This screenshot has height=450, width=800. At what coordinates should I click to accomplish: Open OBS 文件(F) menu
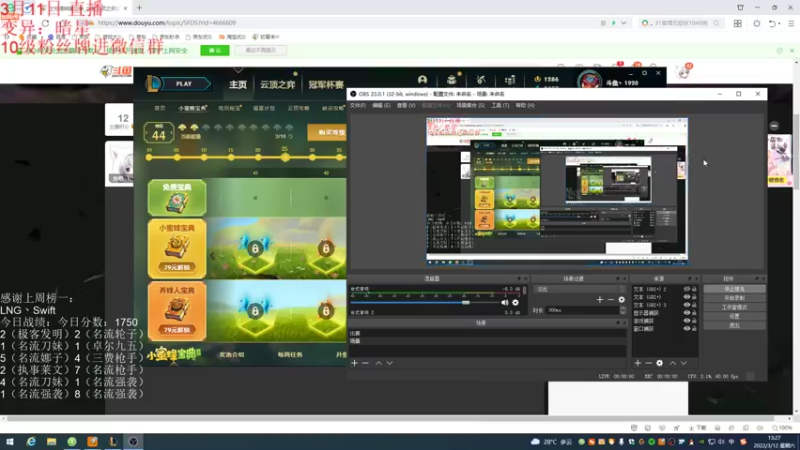pyautogui.click(x=358, y=106)
